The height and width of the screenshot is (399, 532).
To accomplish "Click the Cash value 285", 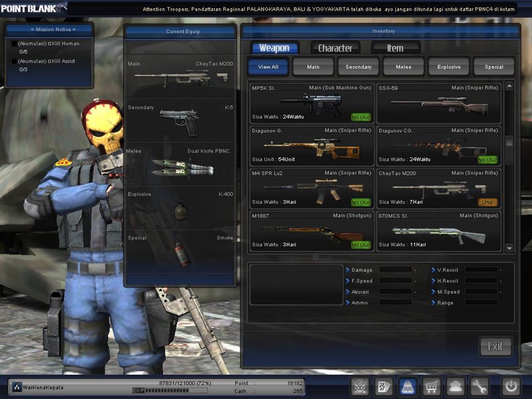I will pyautogui.click(x=298, y=391).
